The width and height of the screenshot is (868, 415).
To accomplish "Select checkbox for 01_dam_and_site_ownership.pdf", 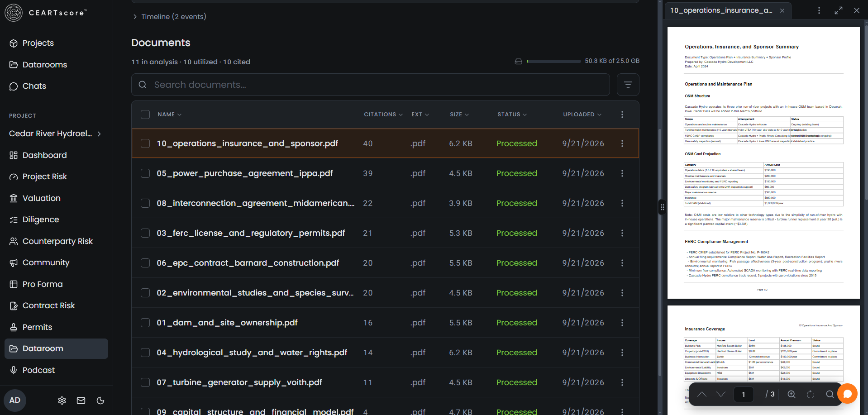I will tap(145, 323).
